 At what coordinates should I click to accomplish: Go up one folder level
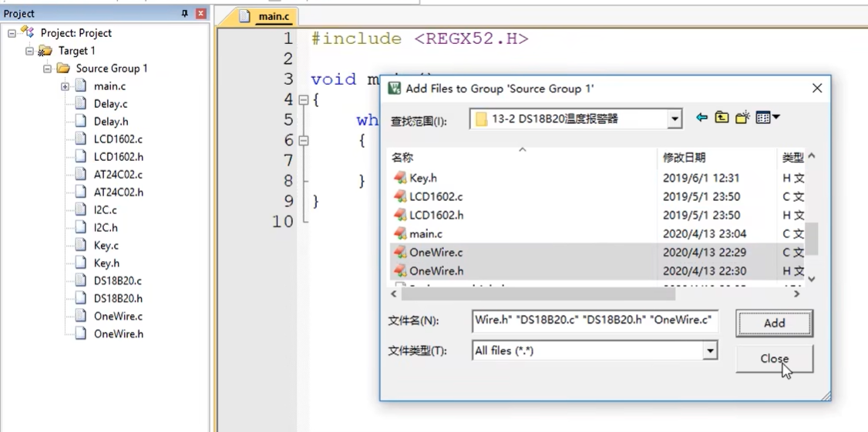click(722, 117)
